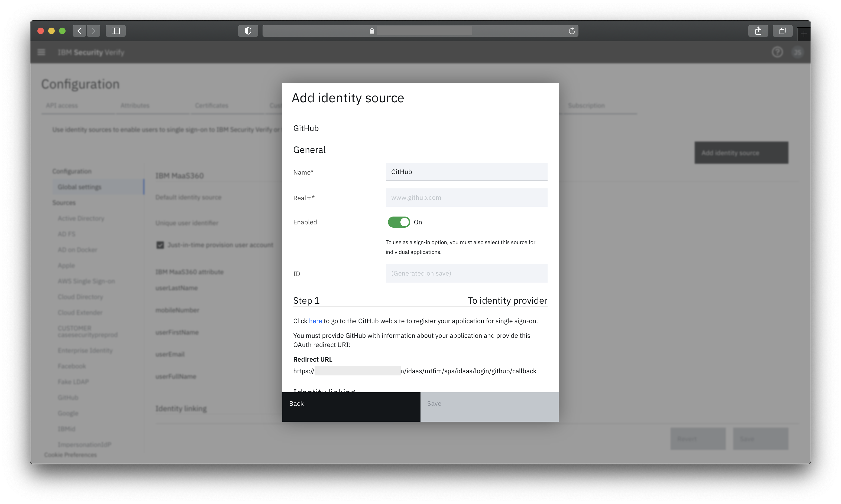Toggle the Safari sidebar icon
This screenshot has width=841, height=504.
pyautogui.click(x=116, y=31)
